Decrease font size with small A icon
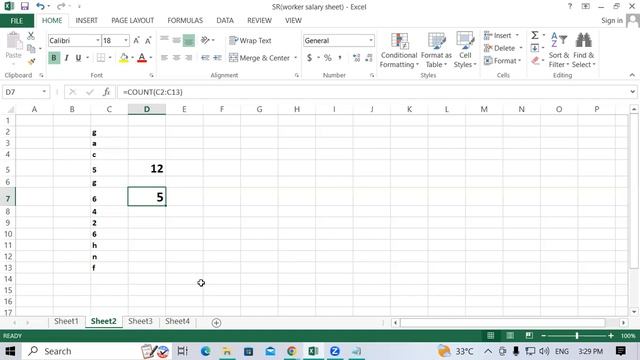Image resolution: width=640 pixels, height=360 pixels. click(x=148, y=40)
